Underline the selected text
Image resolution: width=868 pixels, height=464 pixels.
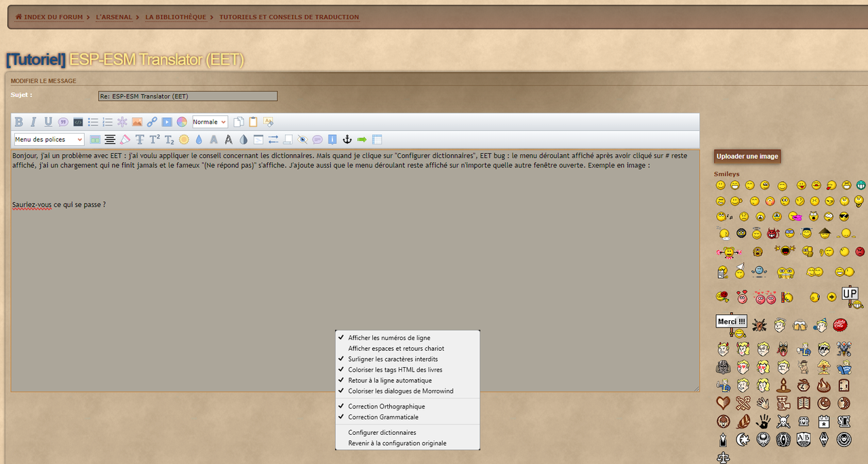point(48,122)
